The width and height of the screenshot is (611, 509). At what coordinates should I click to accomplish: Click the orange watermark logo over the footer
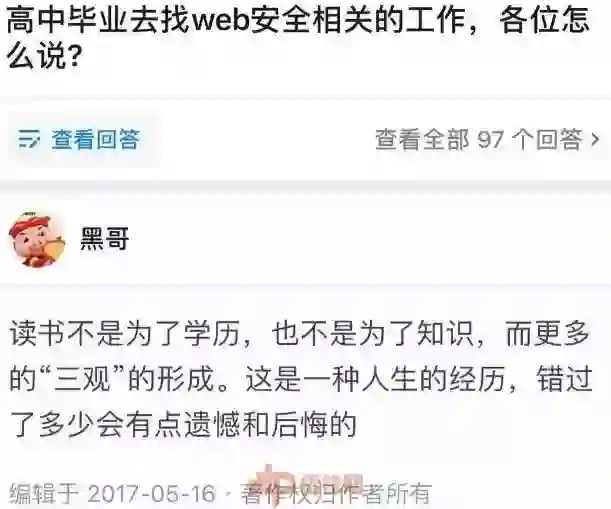[x=306, y=482]
